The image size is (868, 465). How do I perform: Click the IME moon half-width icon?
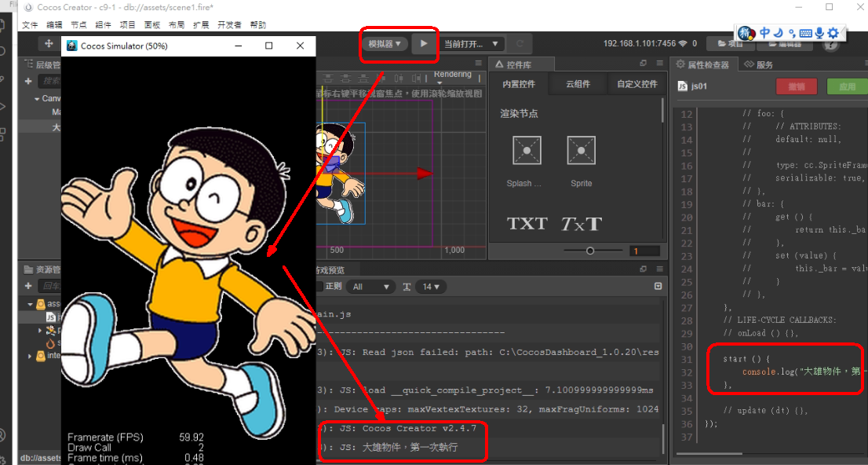click(779, 33)
